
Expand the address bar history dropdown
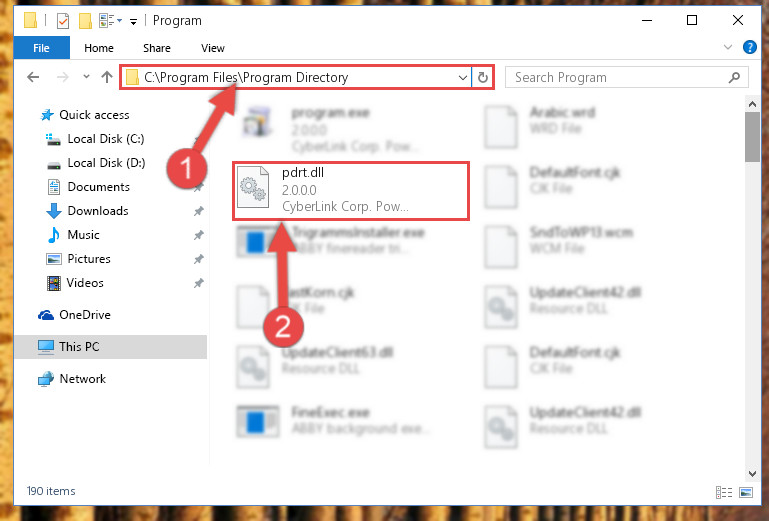tap(462, 78)
